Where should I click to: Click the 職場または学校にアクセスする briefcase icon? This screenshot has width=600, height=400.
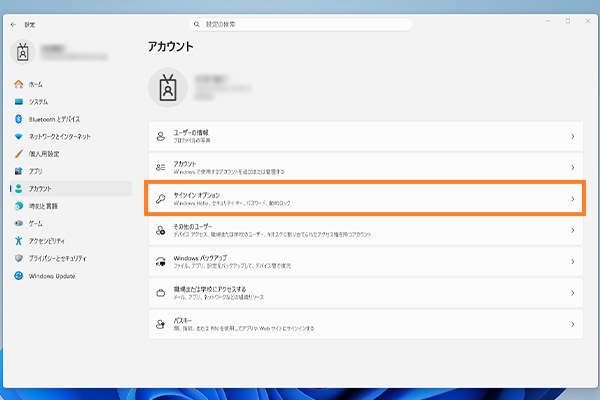tap(161, 293)
